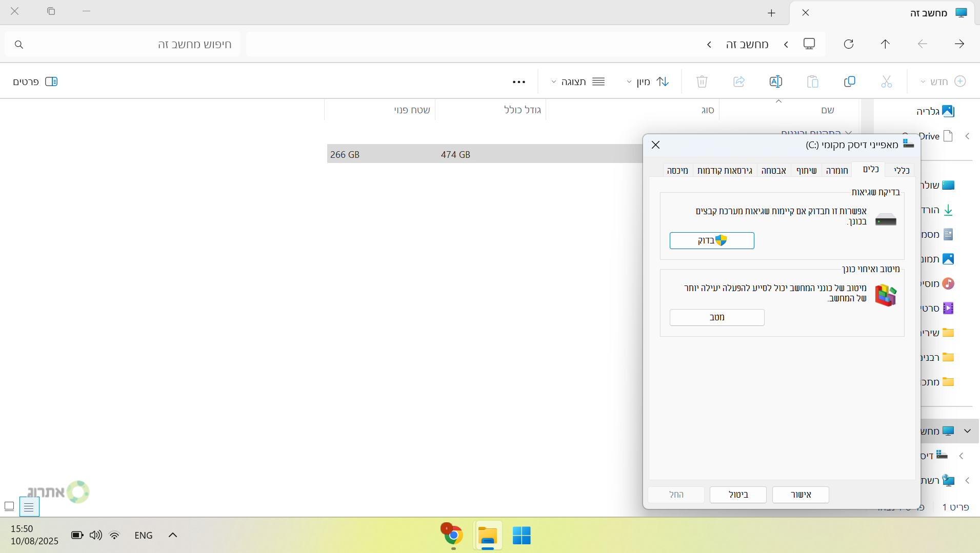Open the View layout dropdown
Viewport: 980px width, 553px height.
[x=578, y=82]
